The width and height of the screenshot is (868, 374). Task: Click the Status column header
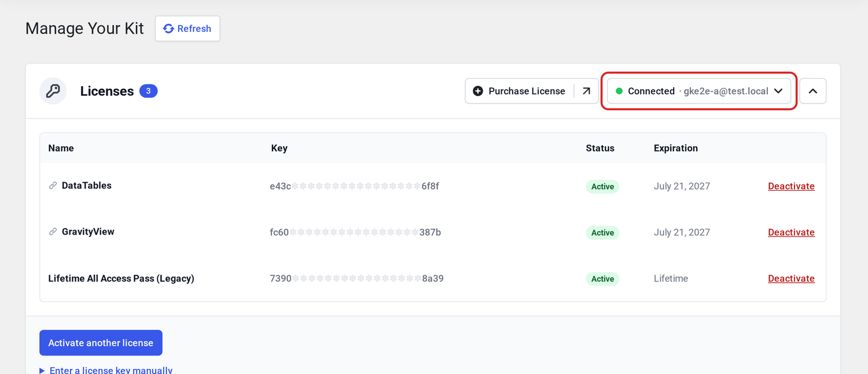point(600,148)
